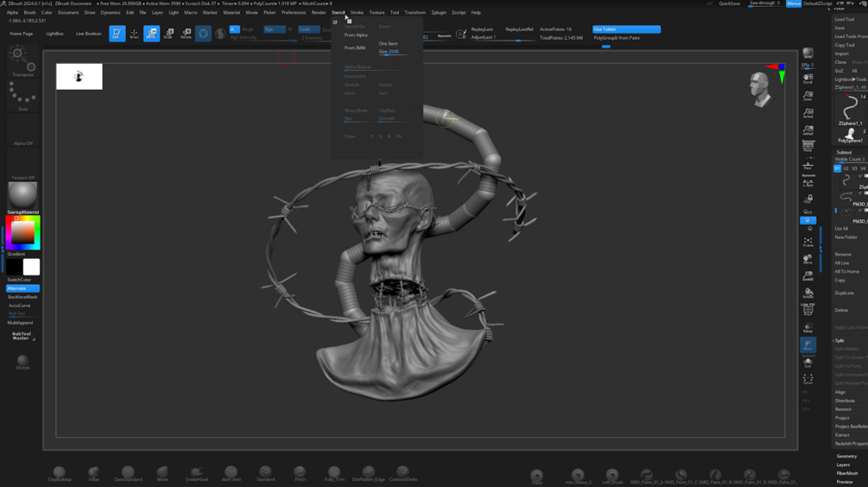Expand the Layers section
Viewport: 868px width, 487px height.
coord(843,465)
